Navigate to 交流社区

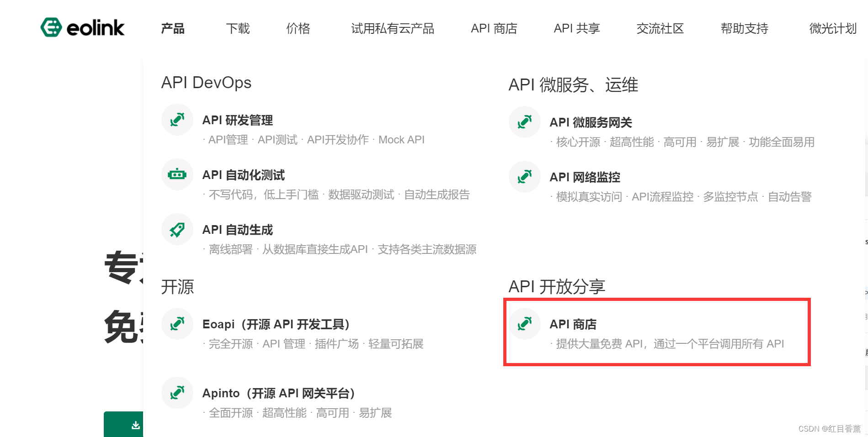tap(660, 28)
